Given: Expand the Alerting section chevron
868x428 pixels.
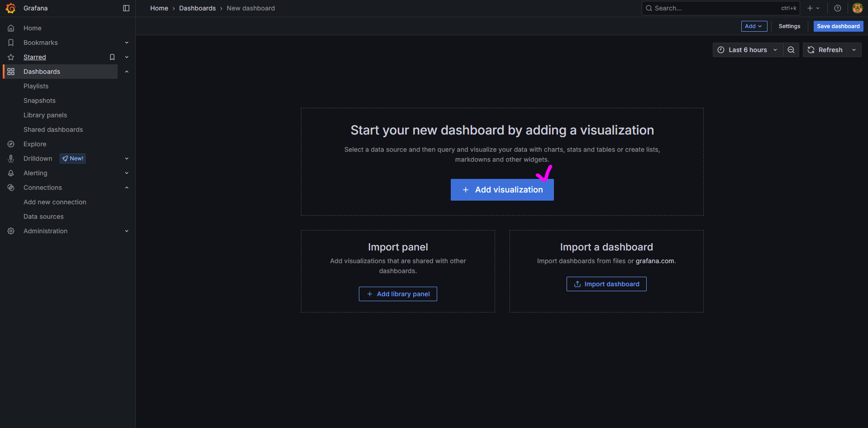Looking at the screenshot, I should [x=127, y=173].
